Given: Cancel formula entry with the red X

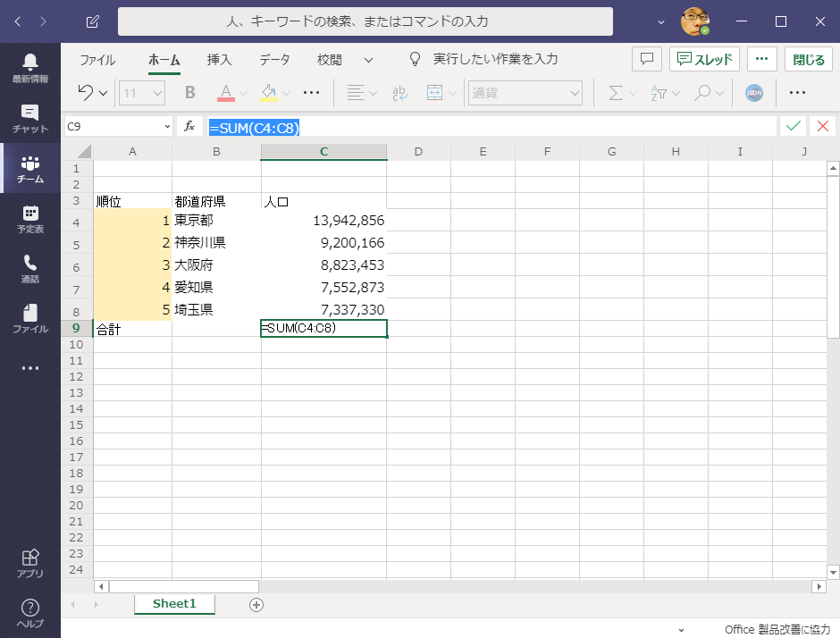Looking at the screenshot, I should (x=823, y=127).
